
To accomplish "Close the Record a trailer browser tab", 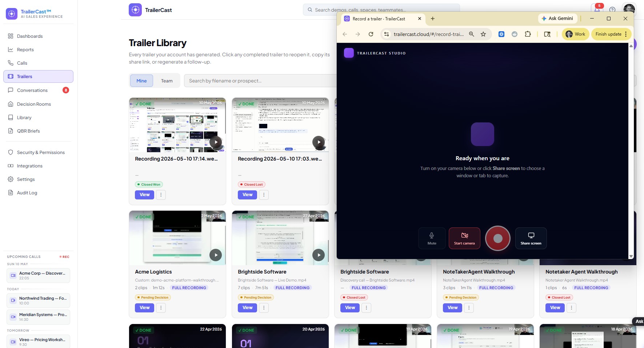I will click(x=420, y=19).
